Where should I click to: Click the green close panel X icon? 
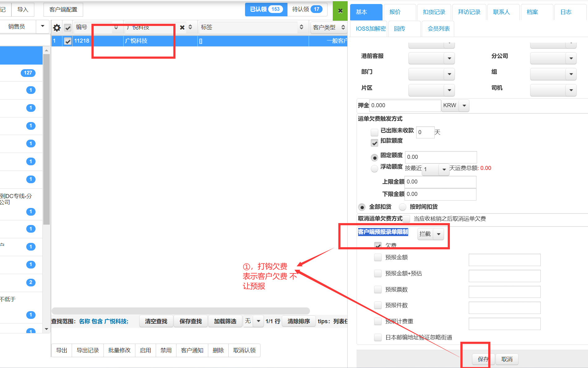[x=340, y=11]
